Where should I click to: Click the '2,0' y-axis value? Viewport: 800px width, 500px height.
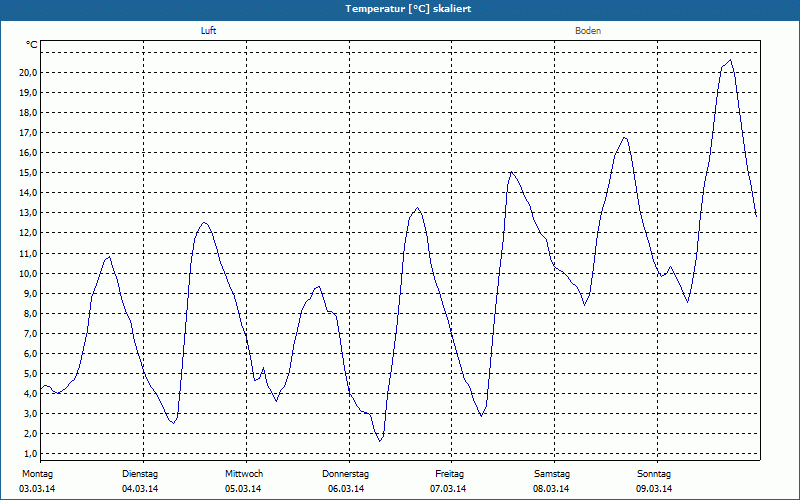pyautogui.click(x=30, y=434)
